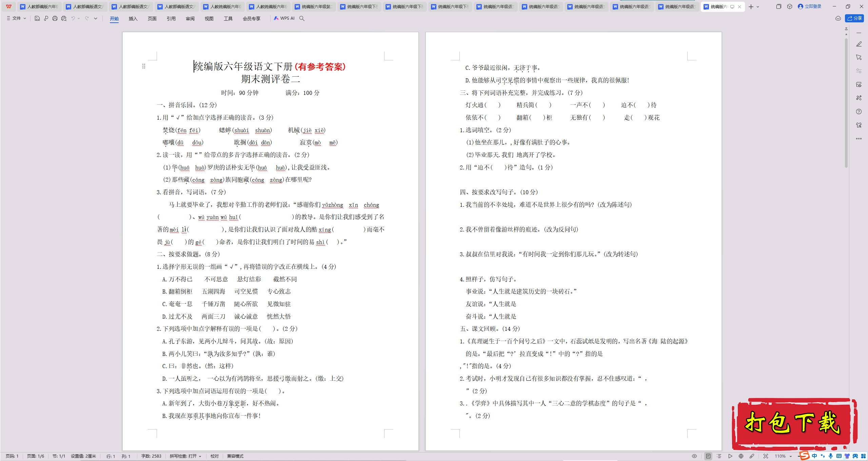Open WPS AI assistant
Viewport: 868px width, 461px height.
(x=284, y=18)
